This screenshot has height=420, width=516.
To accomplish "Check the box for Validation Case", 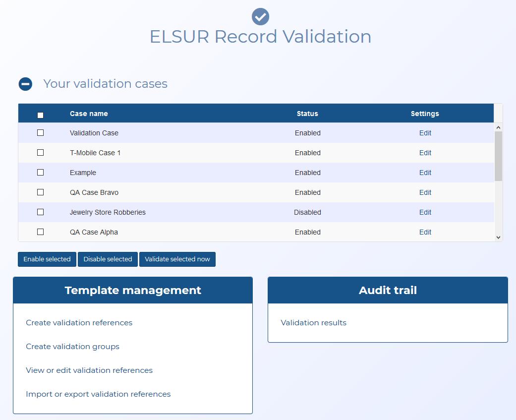I will pos(41,133).
